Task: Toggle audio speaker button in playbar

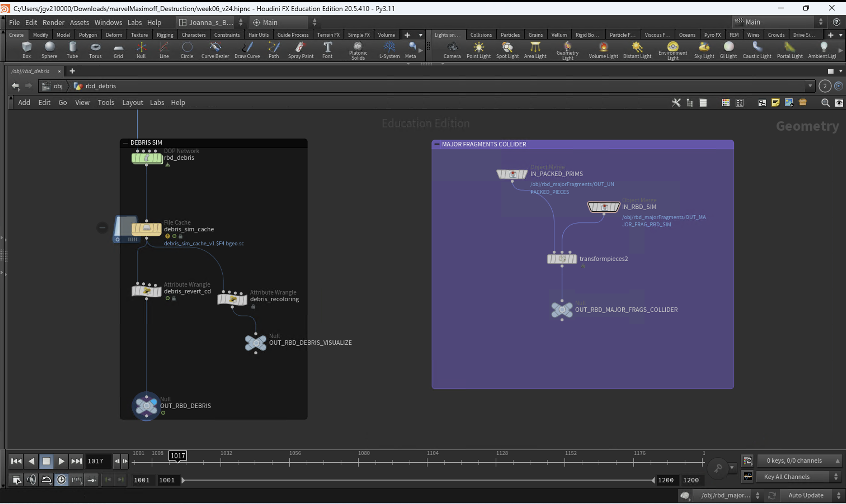Action: point(31,480)
